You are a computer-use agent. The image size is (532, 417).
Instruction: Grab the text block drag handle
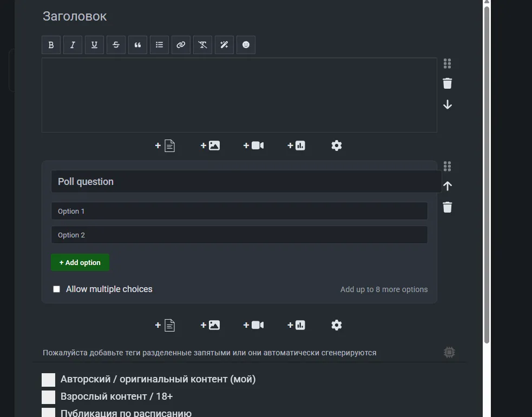click(x=447, y=63)
